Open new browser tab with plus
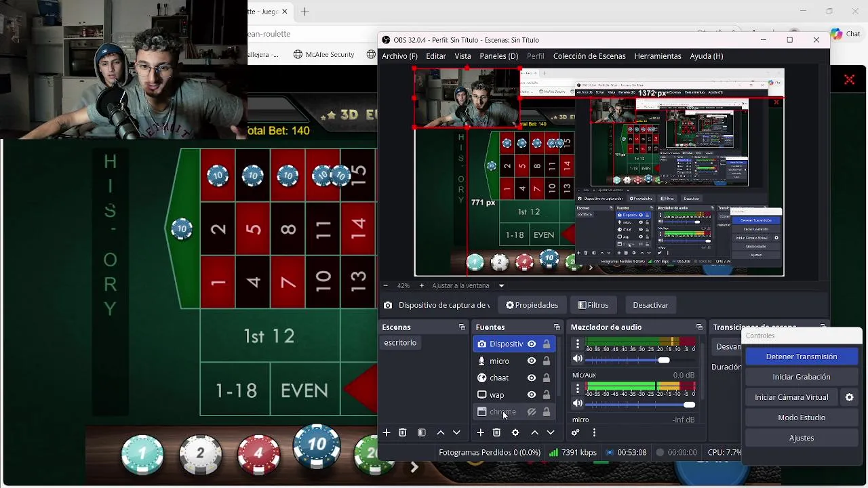The width and height of the screenshot is (868, 488). 304,12
